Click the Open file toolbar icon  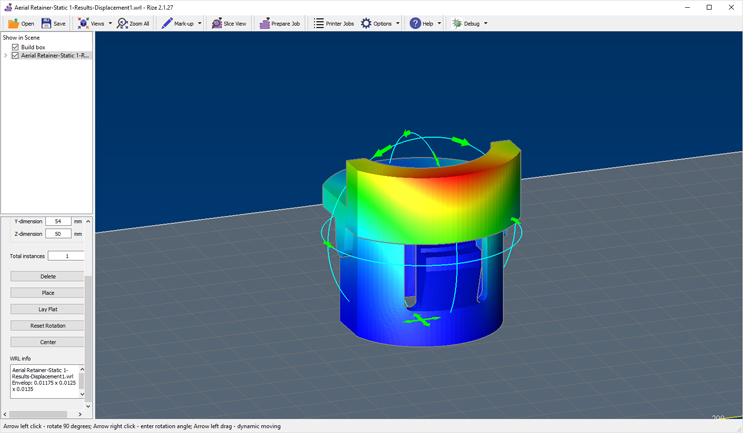[14, 23]
